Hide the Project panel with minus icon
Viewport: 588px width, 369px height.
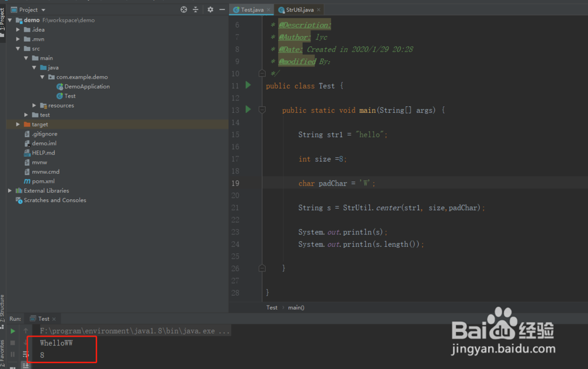(222, 10)
